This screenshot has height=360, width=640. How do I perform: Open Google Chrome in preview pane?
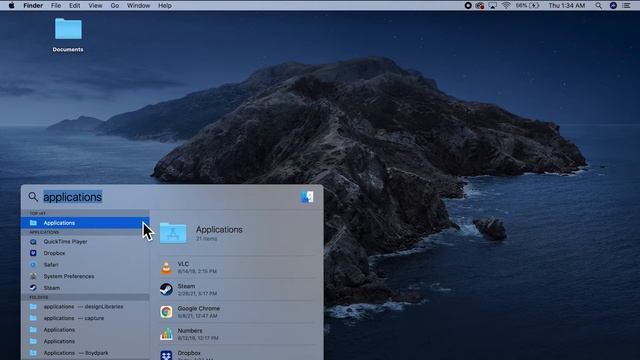237,312
